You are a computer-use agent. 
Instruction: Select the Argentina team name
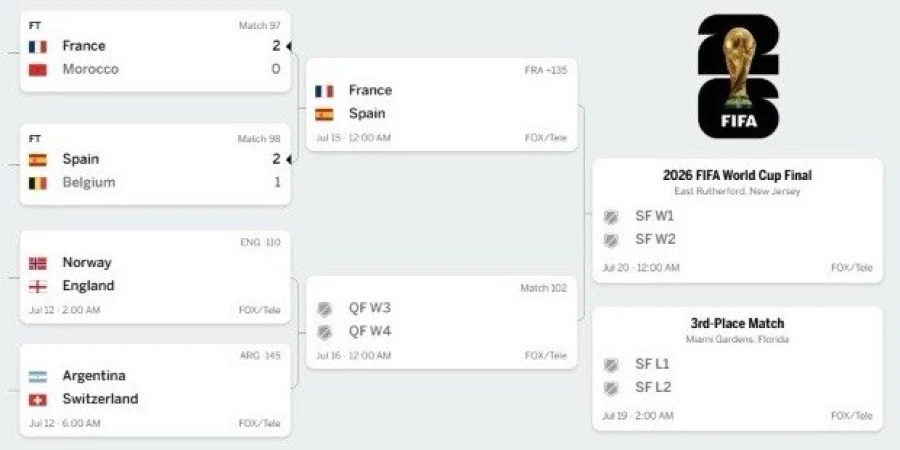click(94, 375)
